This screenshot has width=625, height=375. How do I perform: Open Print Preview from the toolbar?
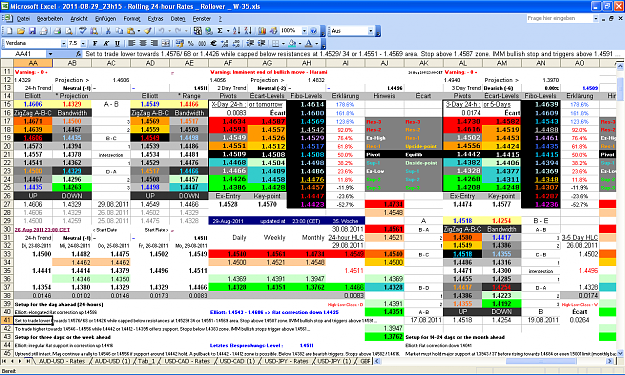pyautogui.click(x=69, y=31)
